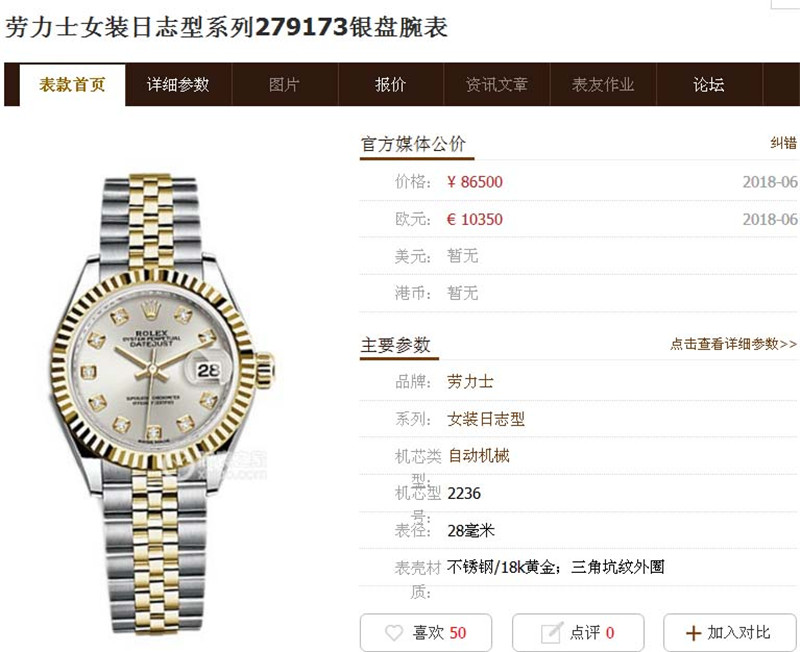Click the Rolex watch product image
Image resolution: width=800 pixels, height=652 pixels.
coord(163,404)
